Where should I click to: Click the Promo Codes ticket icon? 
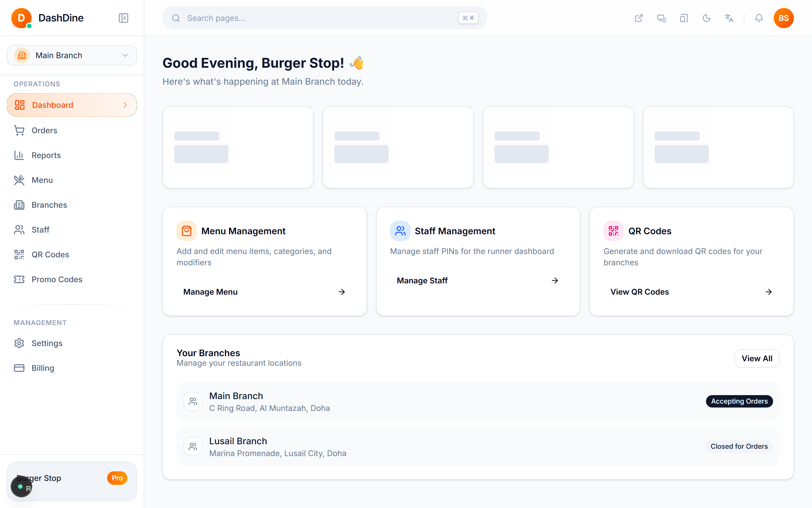pos(19,279)
